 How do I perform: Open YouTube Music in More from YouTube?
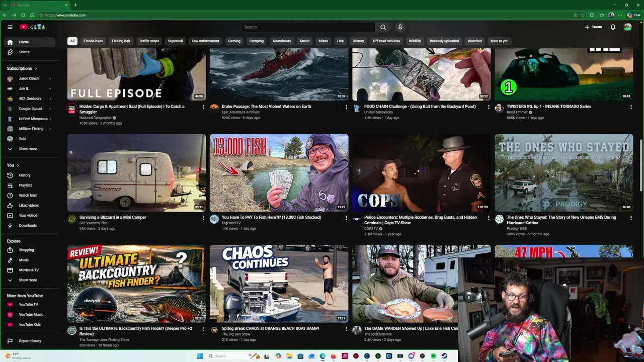pos(30,315)
